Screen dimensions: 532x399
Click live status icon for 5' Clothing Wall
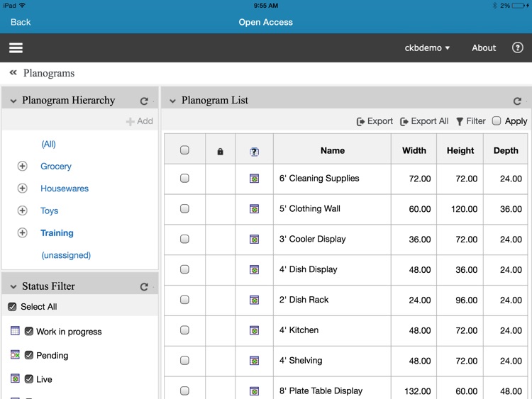[x=254, y=209]
